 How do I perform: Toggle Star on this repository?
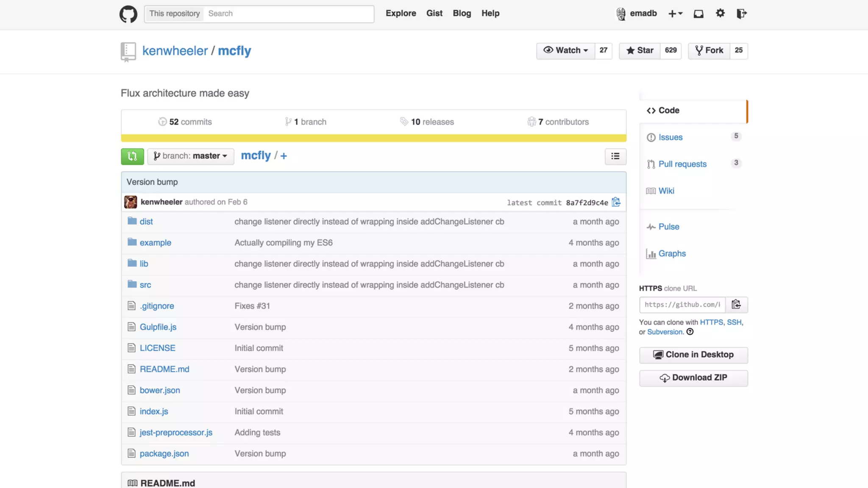coord(640,50)
